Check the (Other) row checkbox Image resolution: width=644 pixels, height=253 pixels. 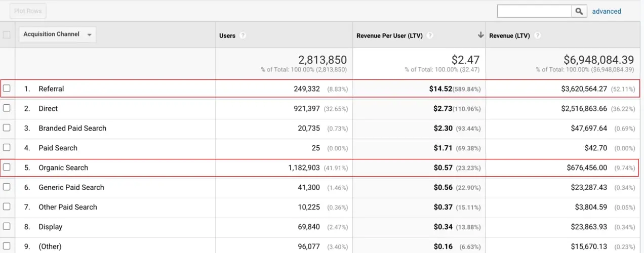click(7, 246)
